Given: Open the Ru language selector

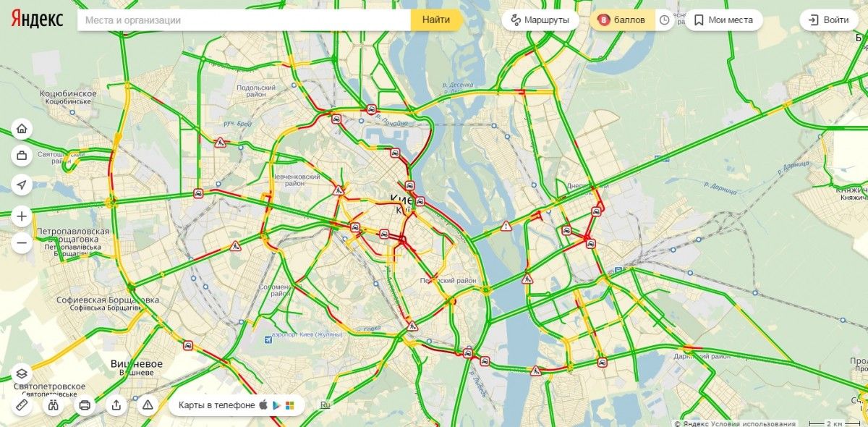Looking at the screenshot, I should click(x=325, y=405).
